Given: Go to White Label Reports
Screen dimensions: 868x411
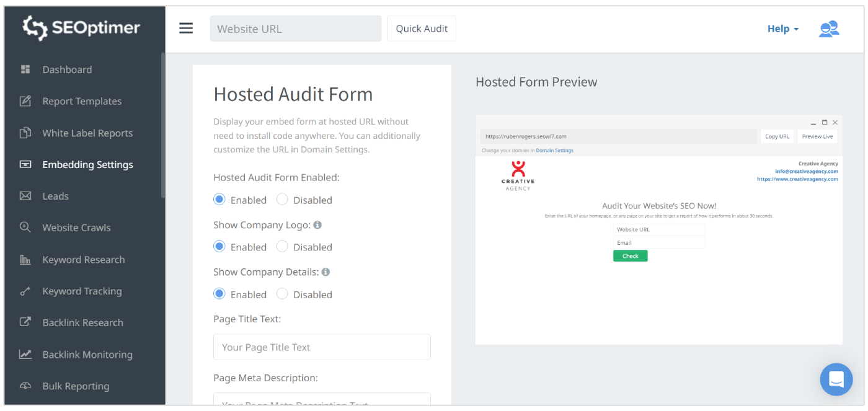Looking at the screenshot, I should click(87, 133).
